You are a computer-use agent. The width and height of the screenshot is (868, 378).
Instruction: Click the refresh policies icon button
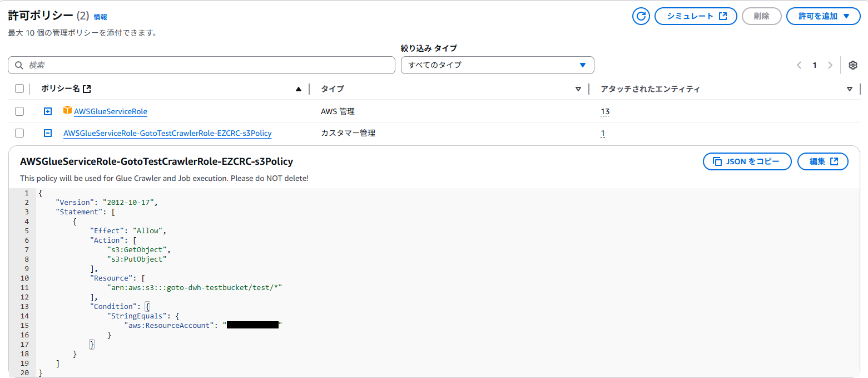tap(641, 16)
